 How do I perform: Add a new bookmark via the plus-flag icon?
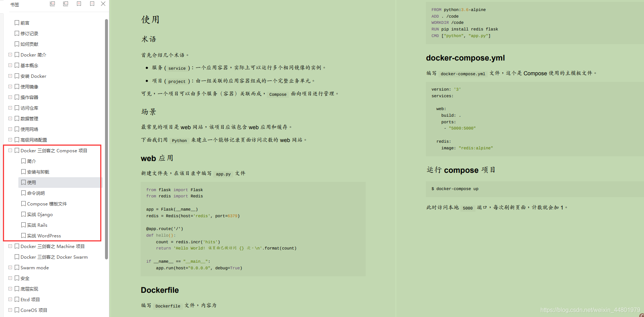[x=79, y=4]
